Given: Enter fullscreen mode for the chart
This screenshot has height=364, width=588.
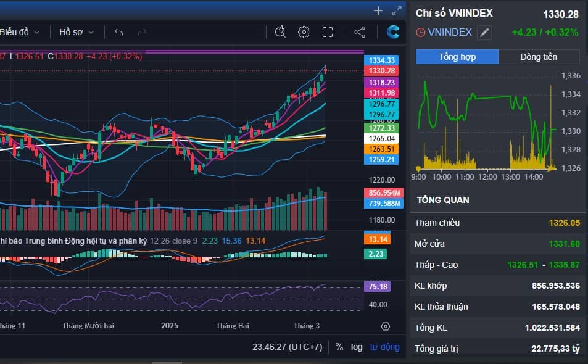Looking at the screenshot, I should pos(328,32).
